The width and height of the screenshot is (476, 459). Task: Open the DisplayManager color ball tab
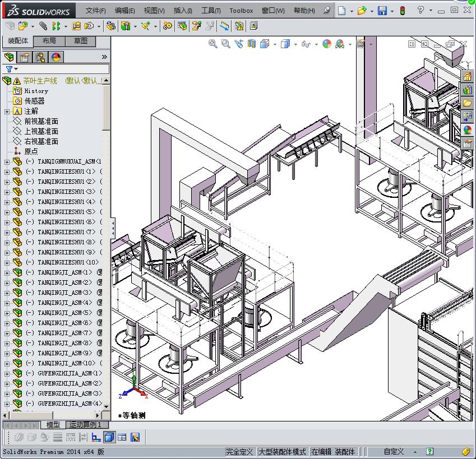point(56,57)
